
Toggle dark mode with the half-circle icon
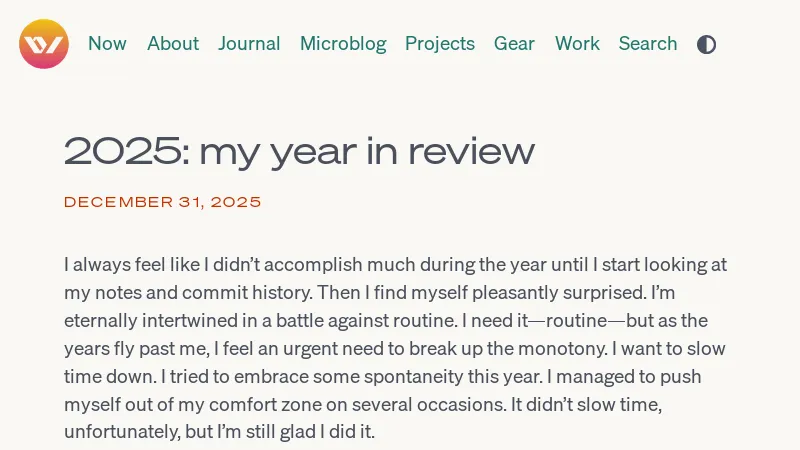[x=706, y=44]
